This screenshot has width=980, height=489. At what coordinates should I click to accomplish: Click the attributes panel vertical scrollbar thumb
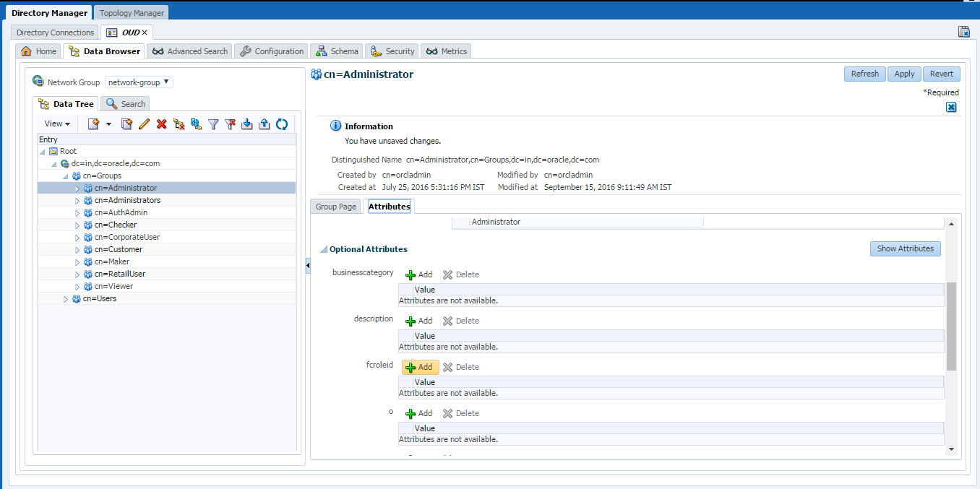coord(951,326)
